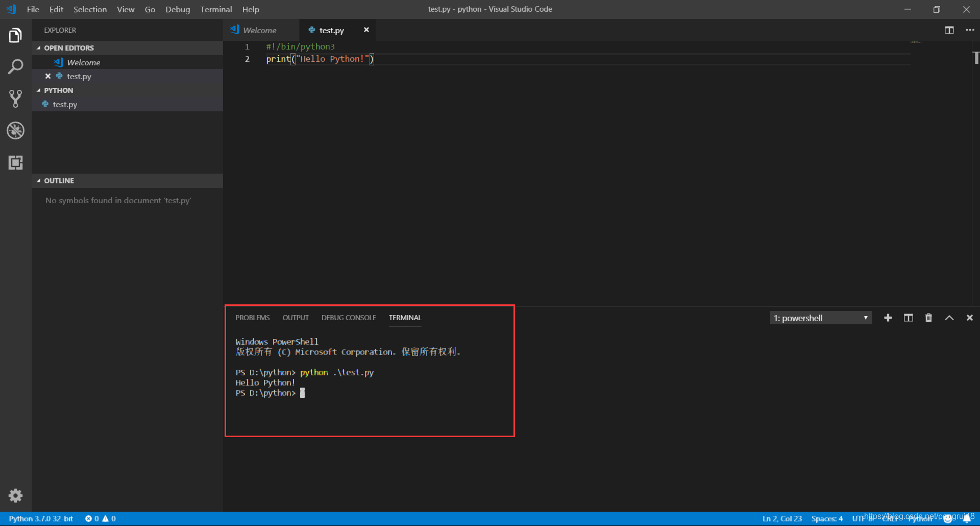Open the Manage gear menu
Screen dimensions: 980x526
click(15, 495)
